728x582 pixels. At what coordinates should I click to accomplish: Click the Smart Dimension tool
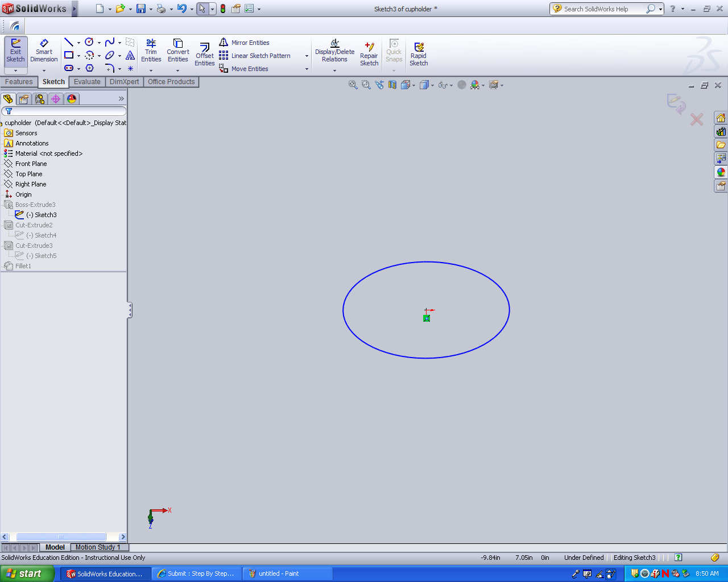point(44,51)
